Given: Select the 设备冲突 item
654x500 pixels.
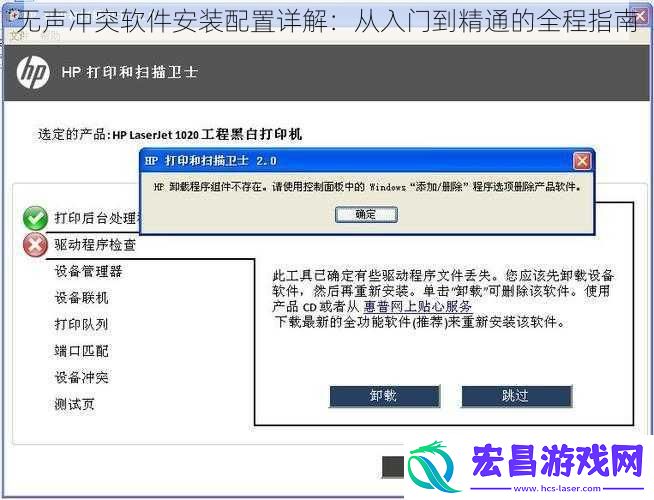Looking at the screenshot, I should (82, 378).
